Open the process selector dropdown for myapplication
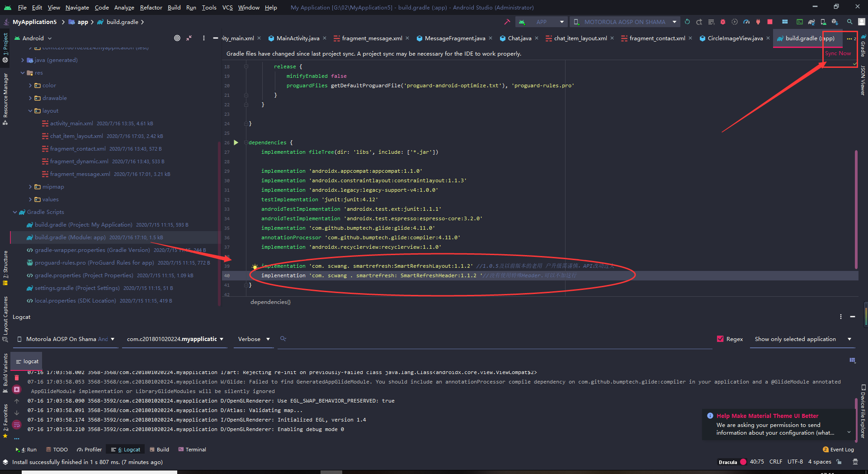The height and width of the screenshot is (474, 868). (x=175, y=339)
